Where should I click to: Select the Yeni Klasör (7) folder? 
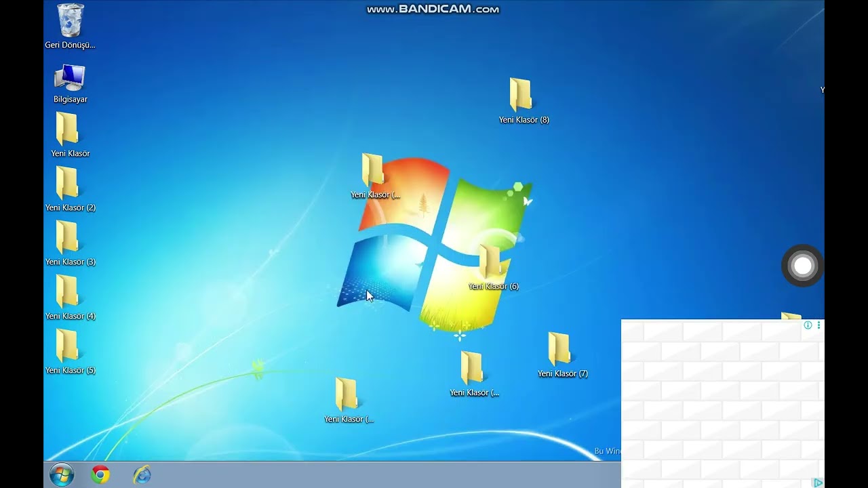click(562, 355)
